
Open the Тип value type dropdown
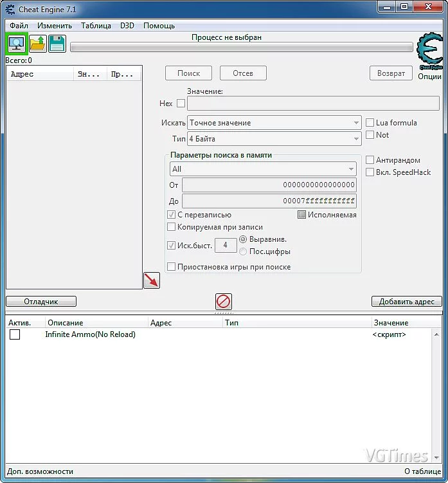(274, 139)
